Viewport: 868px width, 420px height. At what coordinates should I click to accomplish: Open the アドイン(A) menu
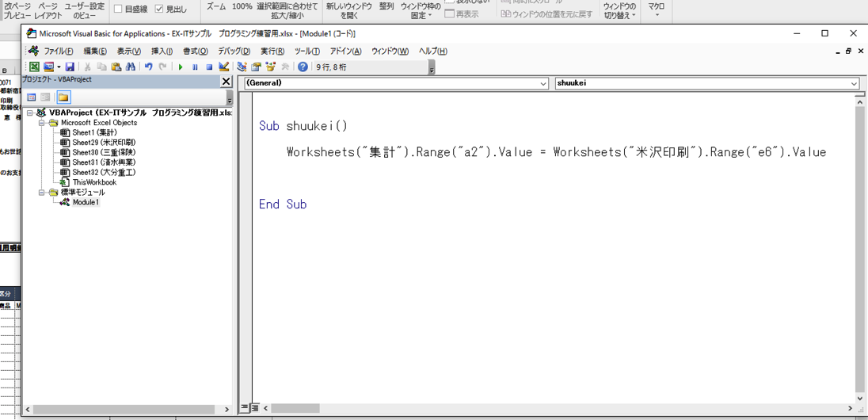click(x=345, y=51)
